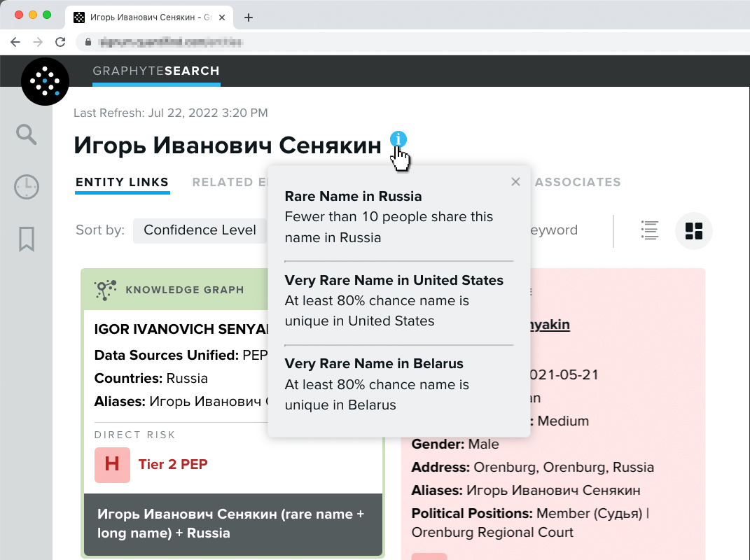Click the Graphyte logo icon
The width and height of the screenshot is (750, 560).
(x=46, y=82)
